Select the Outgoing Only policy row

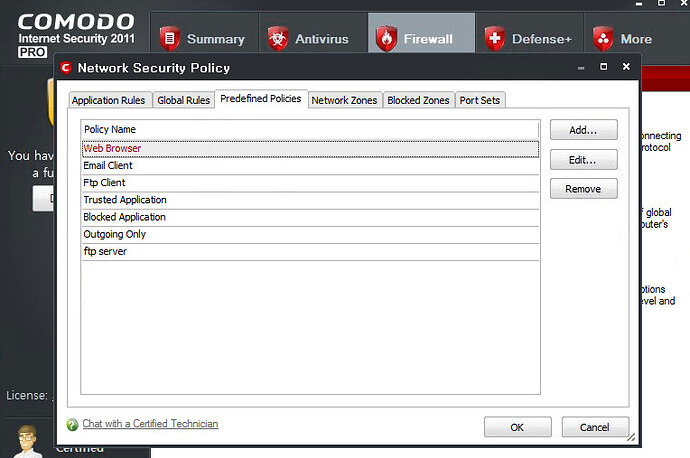pos(310,234)
